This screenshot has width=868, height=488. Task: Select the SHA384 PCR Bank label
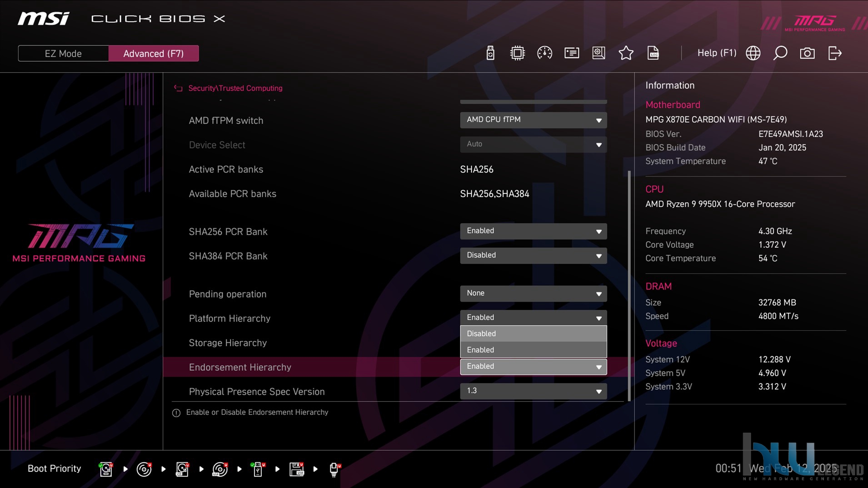pyautogui.click(x=228, y=256)
